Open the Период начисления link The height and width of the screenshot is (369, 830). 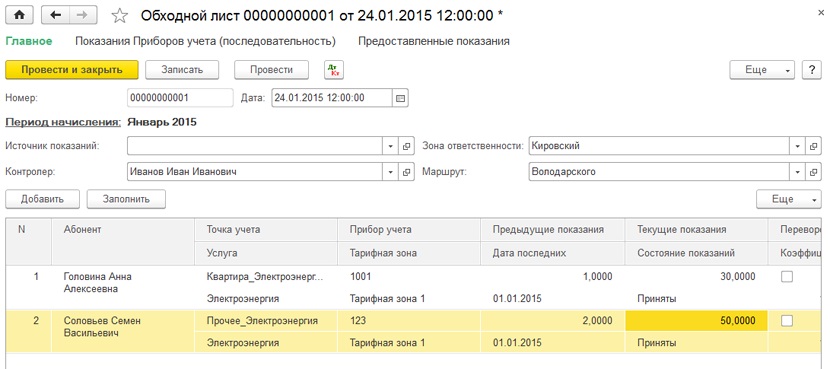pyautogui.click(x=63, y=122)
